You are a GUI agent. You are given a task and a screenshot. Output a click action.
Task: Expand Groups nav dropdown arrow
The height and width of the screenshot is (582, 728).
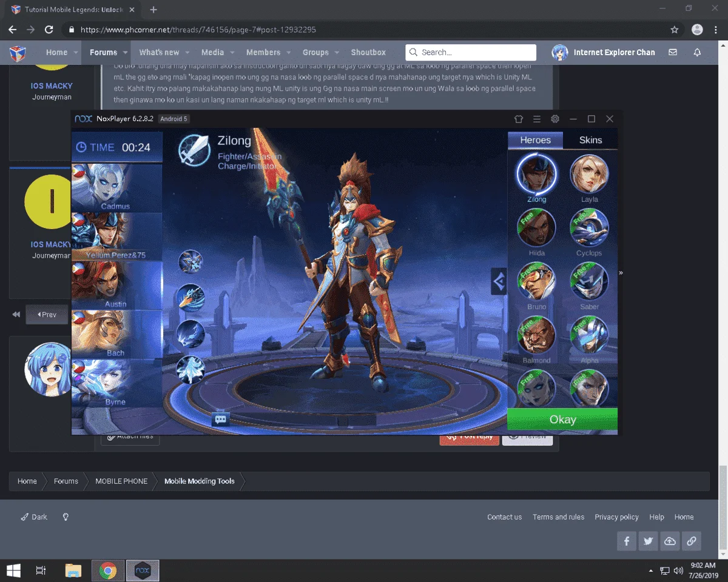pyautogui.click(x=337, y=53)
